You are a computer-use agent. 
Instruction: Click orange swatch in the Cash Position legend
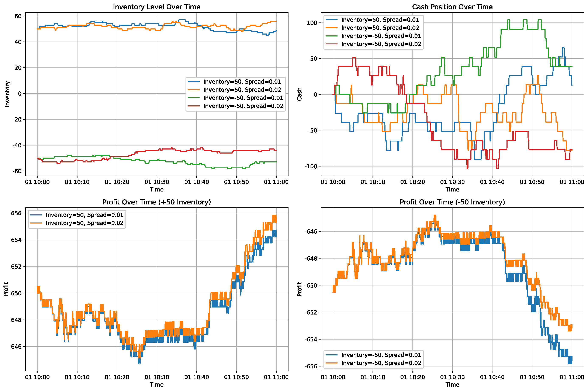pos(331,28)
